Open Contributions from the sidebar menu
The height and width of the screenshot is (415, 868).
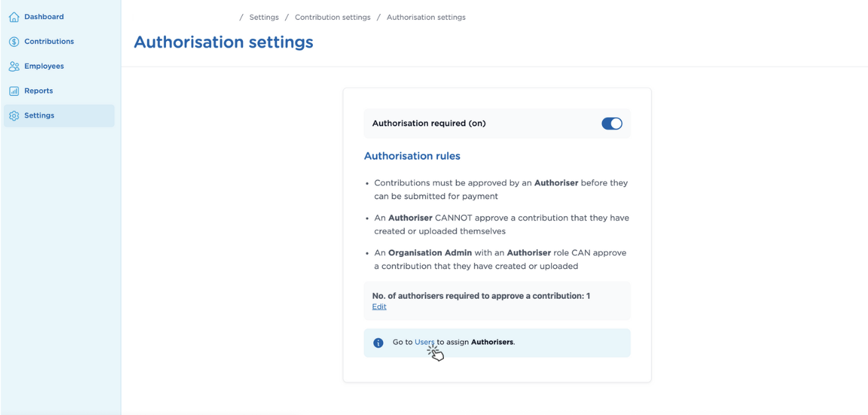click(46, 41)
